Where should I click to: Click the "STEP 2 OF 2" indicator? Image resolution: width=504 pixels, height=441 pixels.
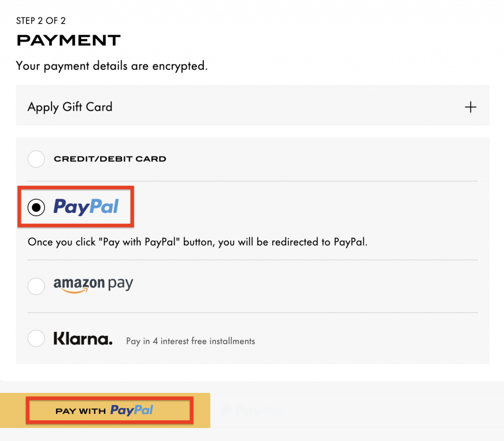41,21
